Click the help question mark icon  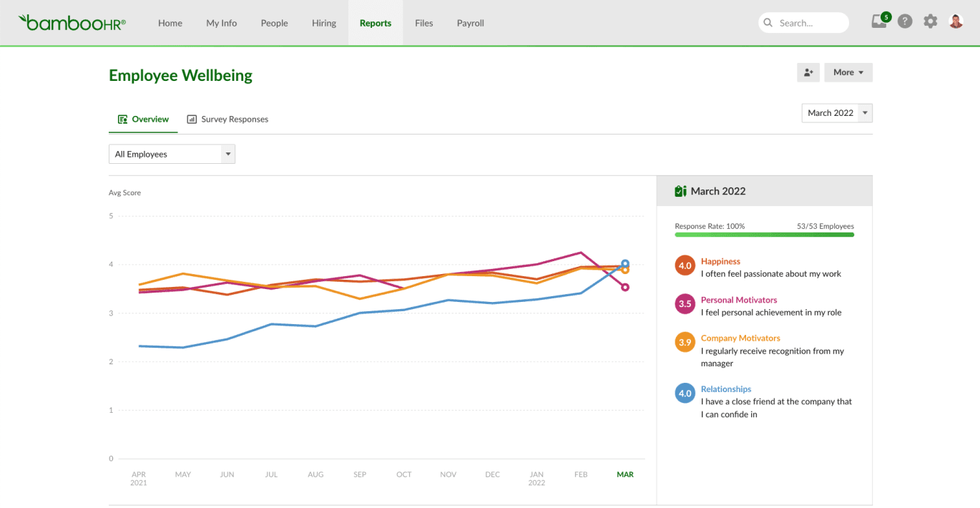(905, 21)
